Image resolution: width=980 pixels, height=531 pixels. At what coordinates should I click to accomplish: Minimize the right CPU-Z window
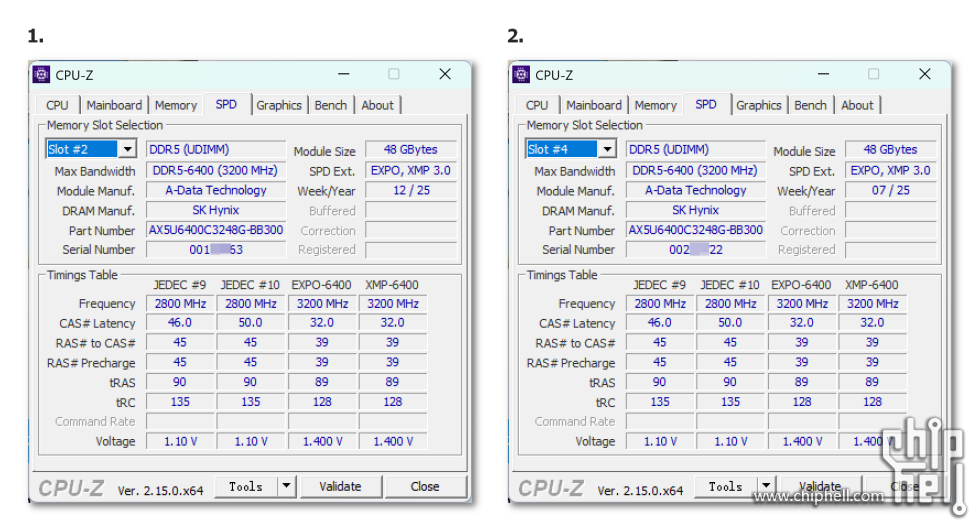pyautogui.click(x=824, y=74)
